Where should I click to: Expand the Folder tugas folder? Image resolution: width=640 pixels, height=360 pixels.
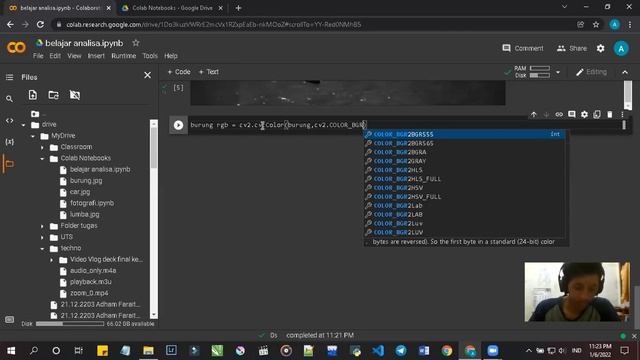[42, 226]
